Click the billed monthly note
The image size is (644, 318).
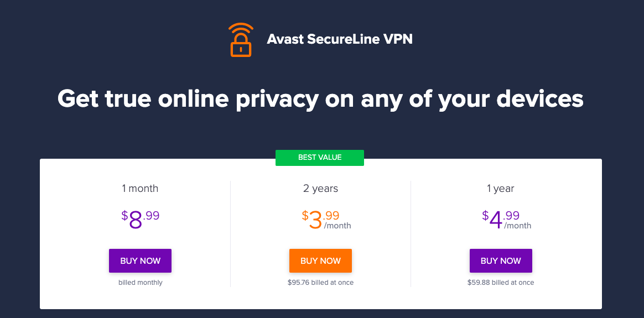click(x=141, y=282)
